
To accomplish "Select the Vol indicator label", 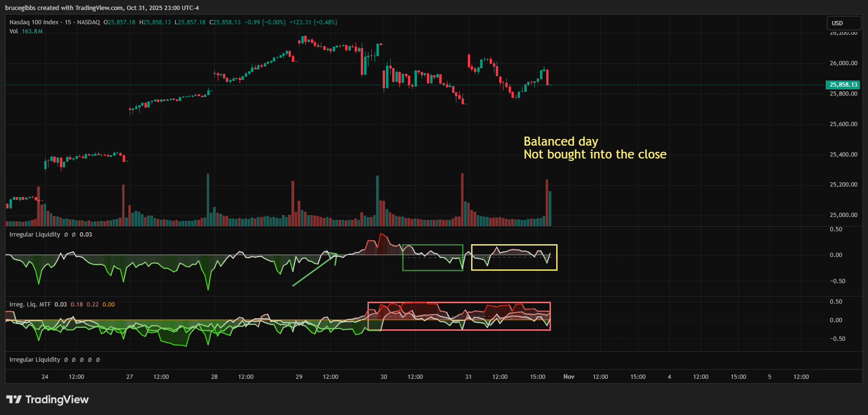I will pos(13,31).
